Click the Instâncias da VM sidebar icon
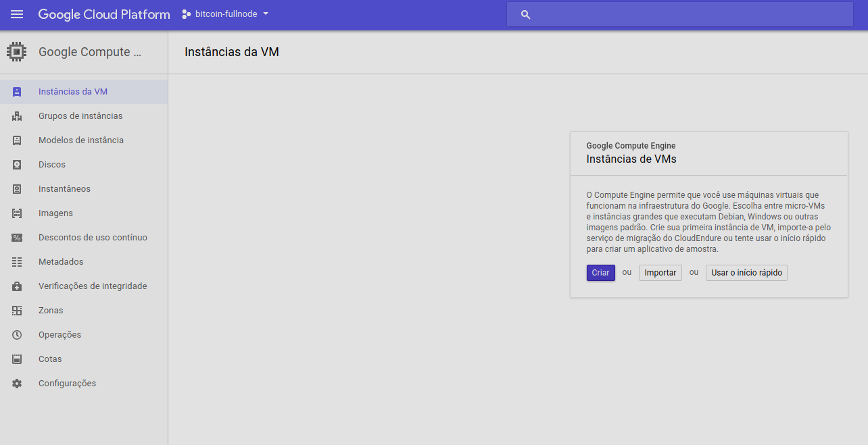The image size is (868, 445). [17, 92]
